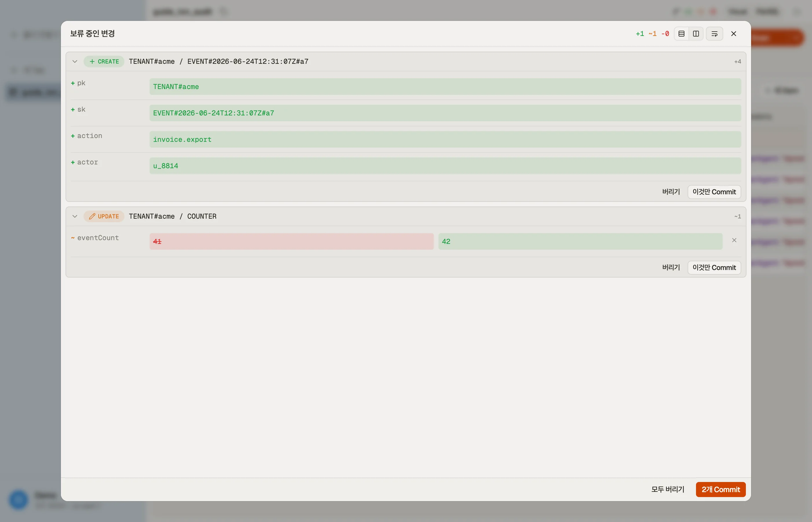
Task: Click the green CREATE badge
Action: [104, 61]
